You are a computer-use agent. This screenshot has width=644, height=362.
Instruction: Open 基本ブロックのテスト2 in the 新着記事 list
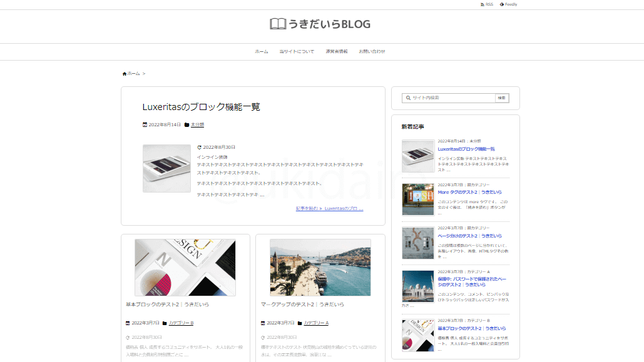[x=471, y=329]
